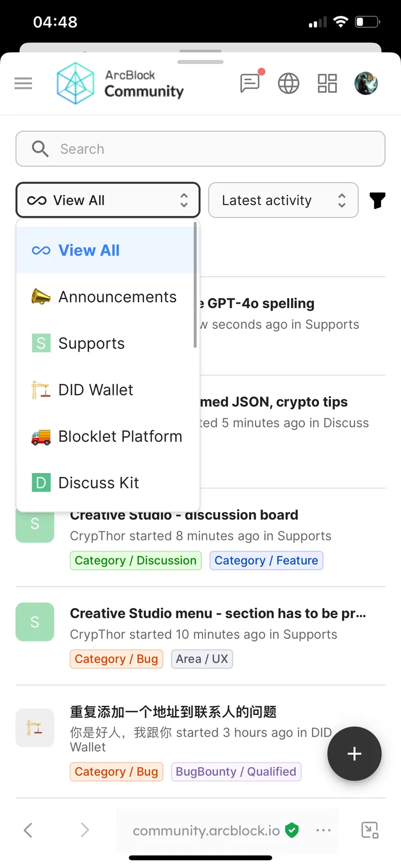Open the apps grid icon
This screenshot has height=868, width=401.
pos(327,84)
